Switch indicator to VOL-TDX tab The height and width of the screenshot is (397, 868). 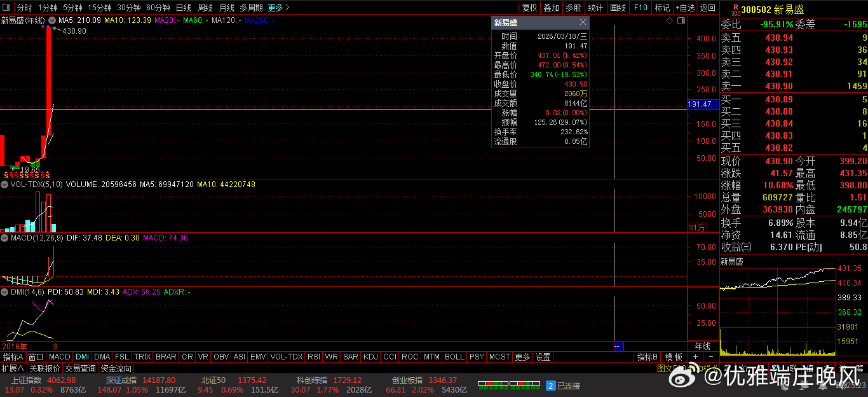[x=287, y=357]
